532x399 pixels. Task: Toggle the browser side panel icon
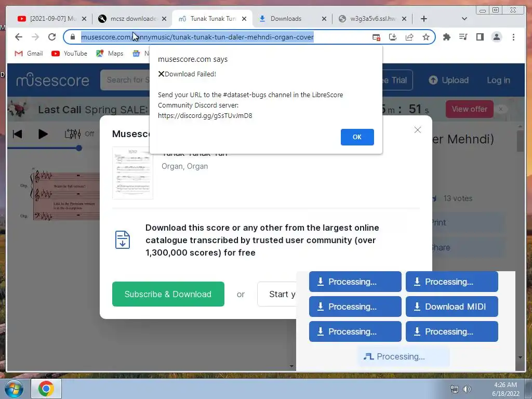click(x=480, y=37)
